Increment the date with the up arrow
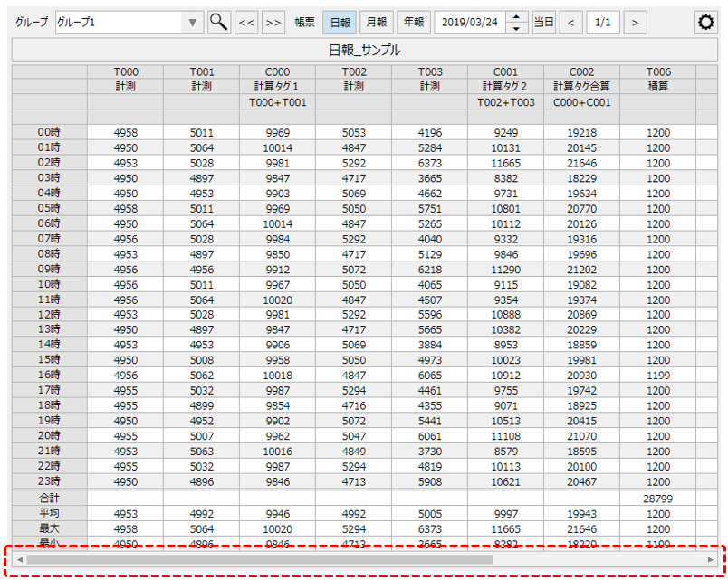The height and width of the screenshot is (580, 728). tap(516, 17)
